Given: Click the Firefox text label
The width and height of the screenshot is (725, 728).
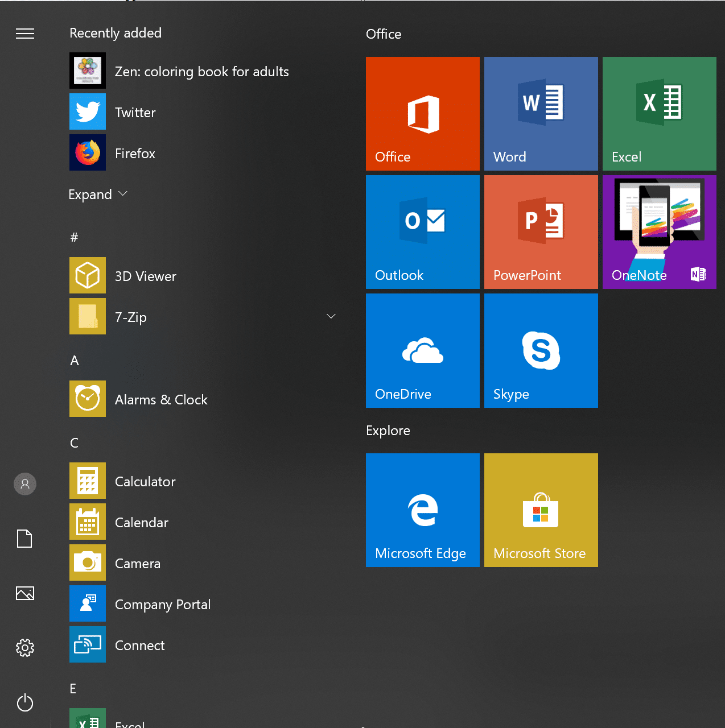Looking at the screenshot, I should coord(135,154).
